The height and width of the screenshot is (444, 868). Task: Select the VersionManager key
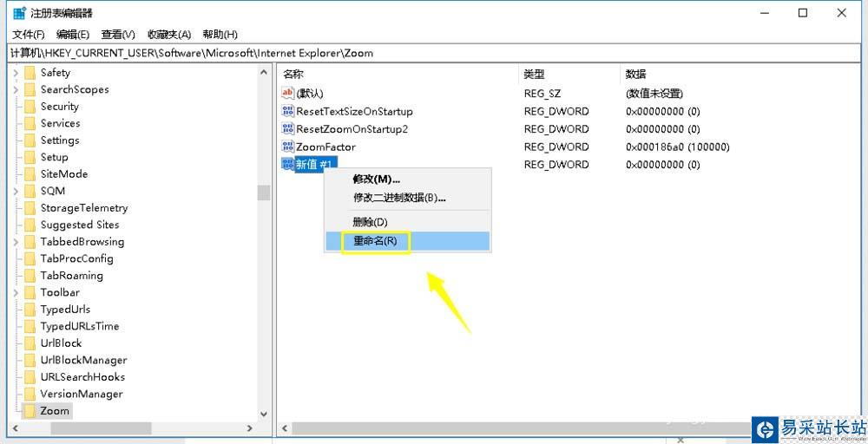82,394
